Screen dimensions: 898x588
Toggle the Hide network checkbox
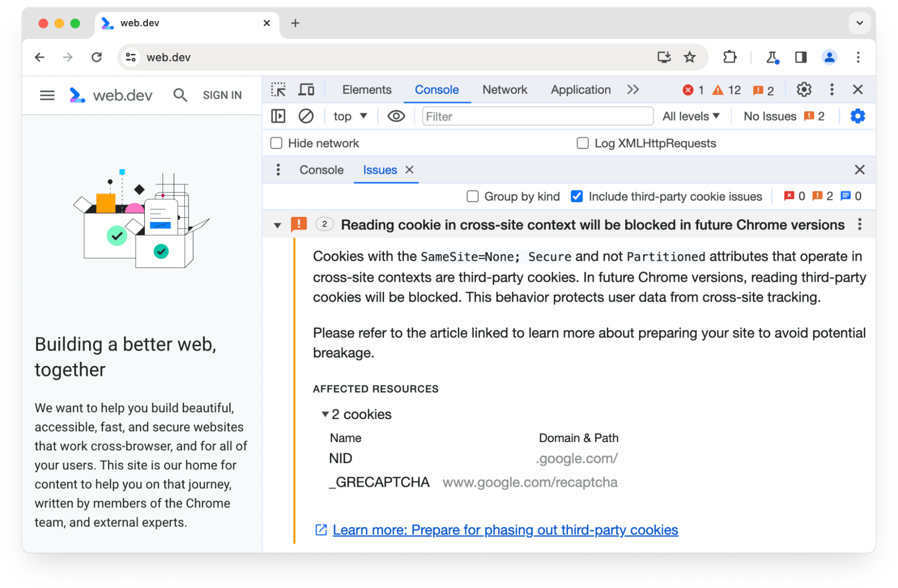pyautogui.click(x=276, y=143)
